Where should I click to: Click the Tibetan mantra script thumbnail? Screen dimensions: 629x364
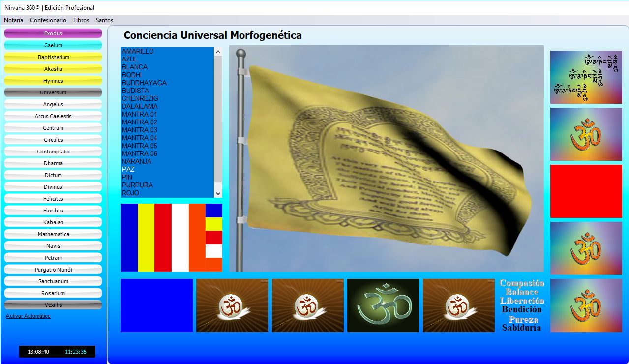click(x=586, y=77)
